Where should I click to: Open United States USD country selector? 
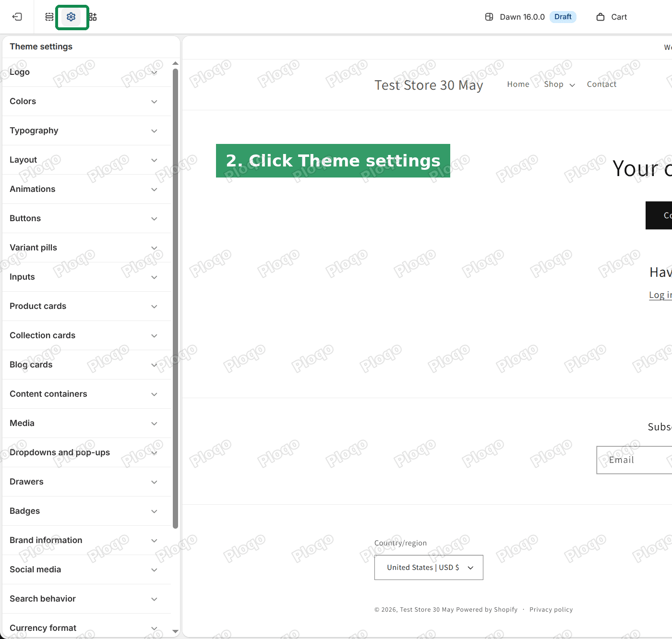pyautogui.click(x=429, y=568)
